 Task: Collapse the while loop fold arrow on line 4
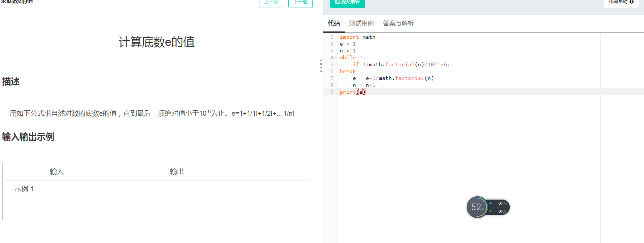pyautogui.click(x=336, y=57)
